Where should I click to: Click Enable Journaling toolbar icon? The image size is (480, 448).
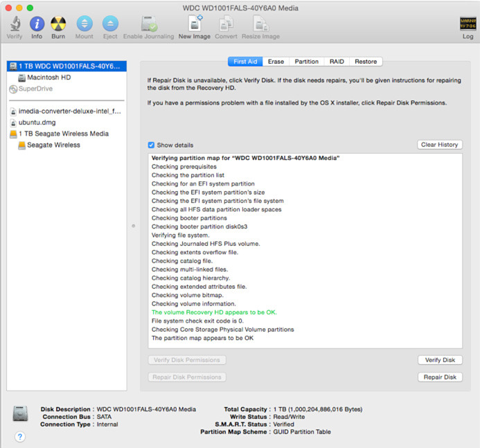pos(149,24)
